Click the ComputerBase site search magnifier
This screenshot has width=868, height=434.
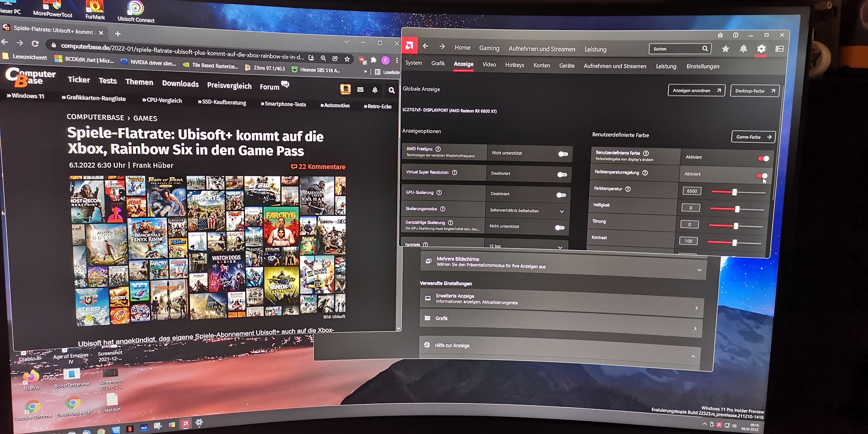pos(392,90)
